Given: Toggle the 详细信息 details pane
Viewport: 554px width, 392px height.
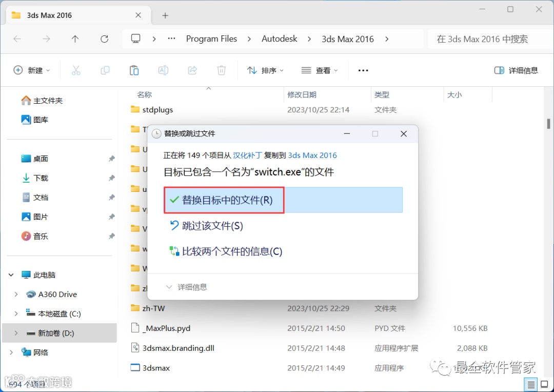Looking at the screenshot, I should pos(516,70).
